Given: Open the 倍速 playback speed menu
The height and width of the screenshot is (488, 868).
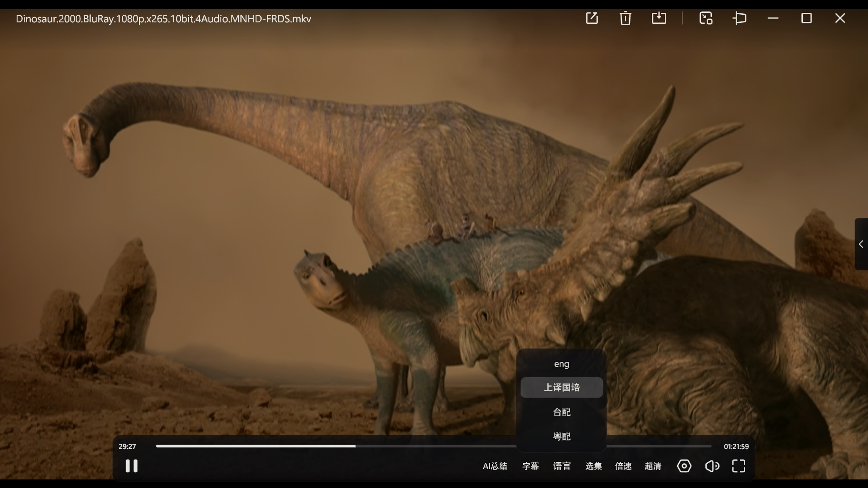Looking at the screenshot, I should pyautogui.click(x=622, y=466).
